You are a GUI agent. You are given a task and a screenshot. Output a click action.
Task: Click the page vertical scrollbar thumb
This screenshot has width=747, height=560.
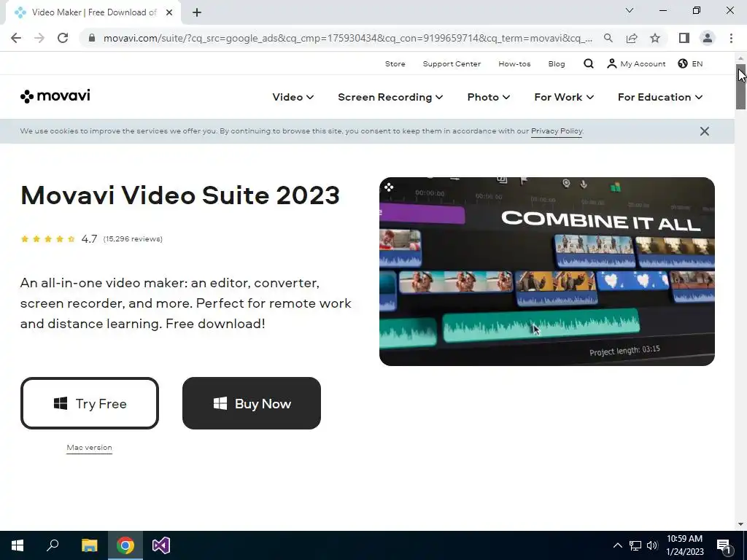tap(740, 87)
